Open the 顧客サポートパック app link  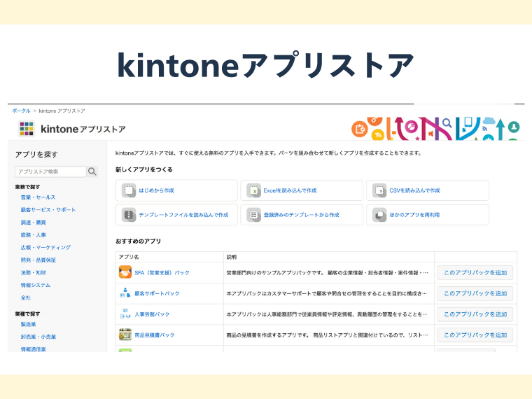point(157,293)
